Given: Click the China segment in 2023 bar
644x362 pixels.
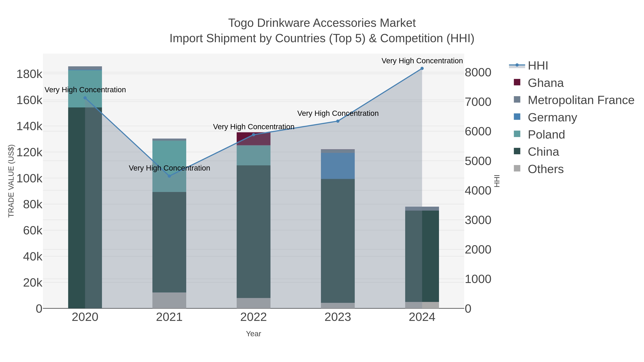Looking at the screenshot, I should [x=338, y=241].
